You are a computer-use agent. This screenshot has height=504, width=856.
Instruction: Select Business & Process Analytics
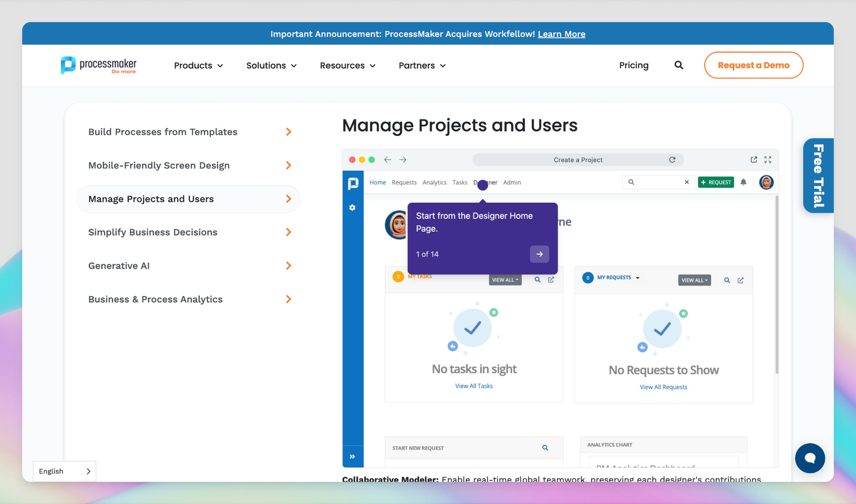(x=189, y=299)
